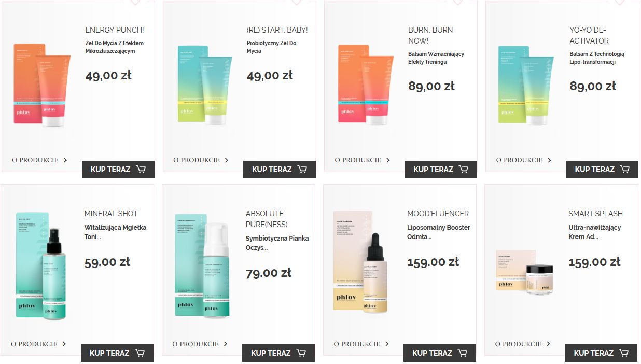Open SMART SPLASH product title
Viewport: 641px width, 364px height.
[595, 214]
